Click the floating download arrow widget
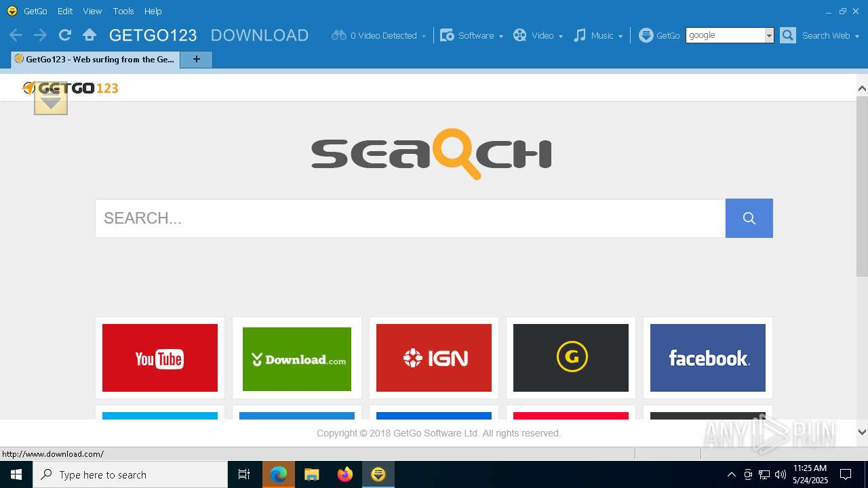The height and width of the screenshot is (488, 868). click(x=51, y=99)
